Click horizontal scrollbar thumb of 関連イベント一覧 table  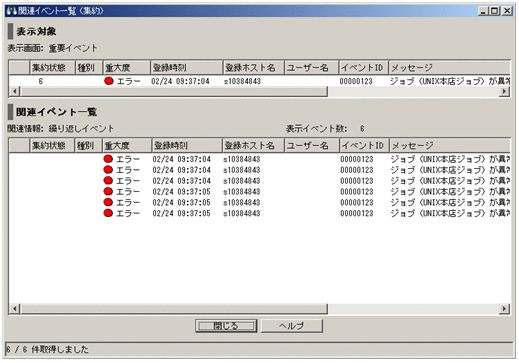[x=174, y=309]
